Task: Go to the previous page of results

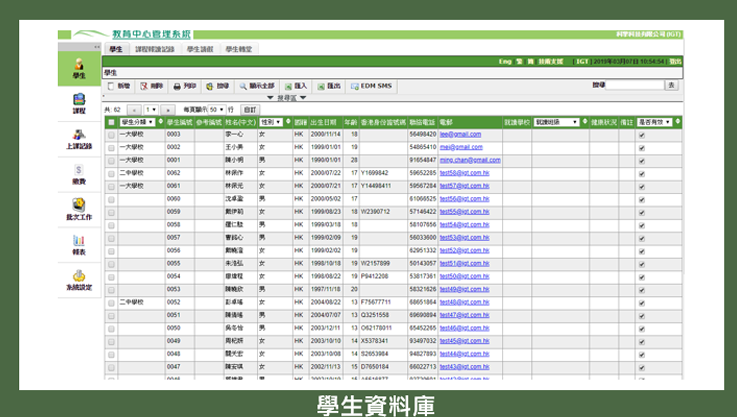Action: point(134,110)
